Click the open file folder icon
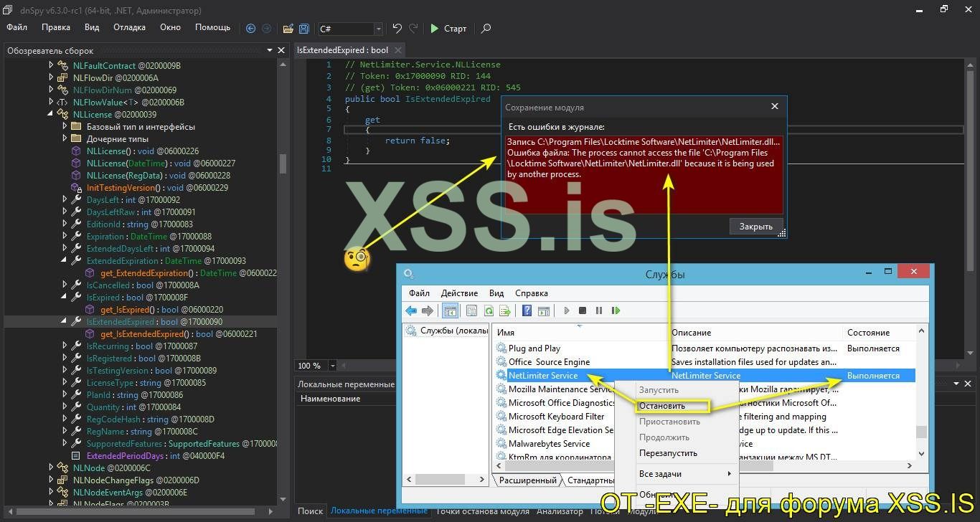 coord(288,29)
